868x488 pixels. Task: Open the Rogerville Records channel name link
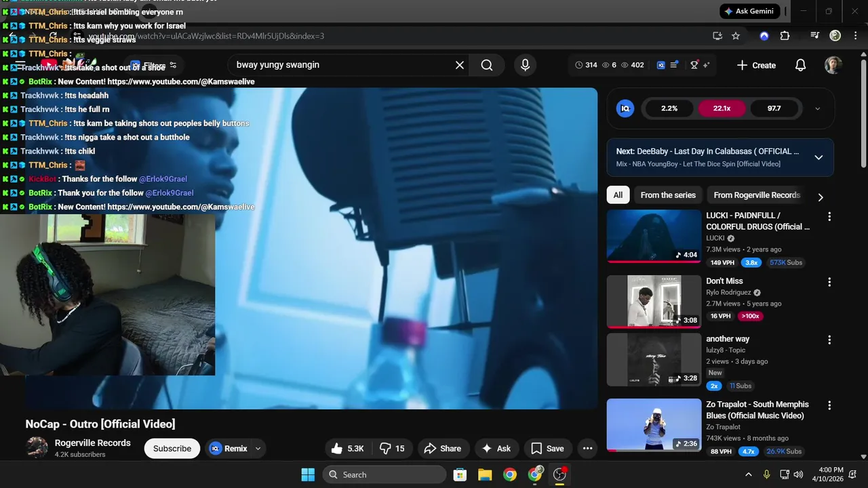click(x=93, y=443)
